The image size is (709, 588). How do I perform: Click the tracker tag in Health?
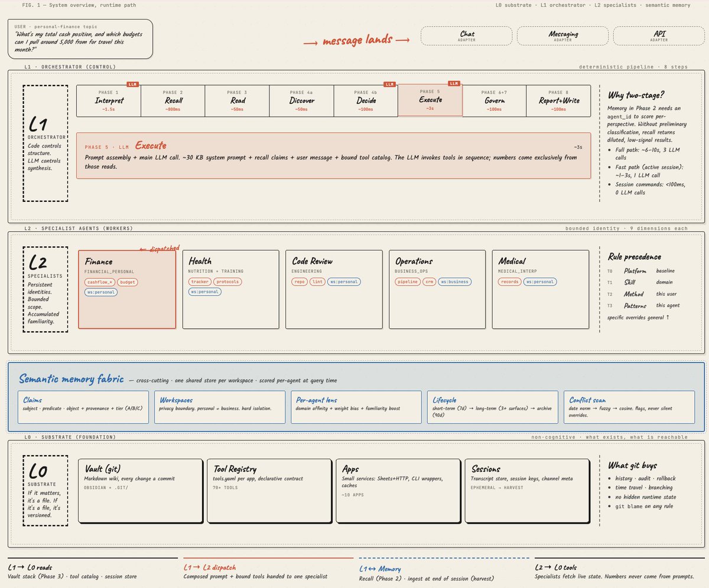pos(200,282)
